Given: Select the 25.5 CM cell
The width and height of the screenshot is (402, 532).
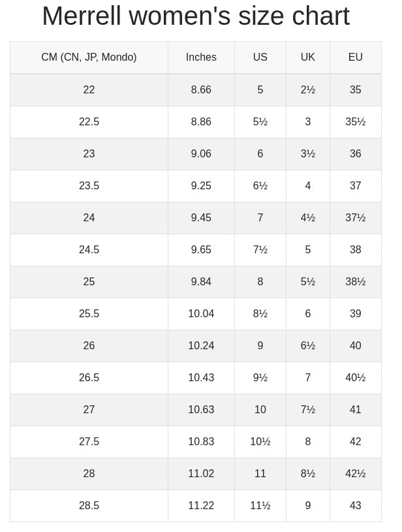Looking at the screenshot, I should coord(89,314).
